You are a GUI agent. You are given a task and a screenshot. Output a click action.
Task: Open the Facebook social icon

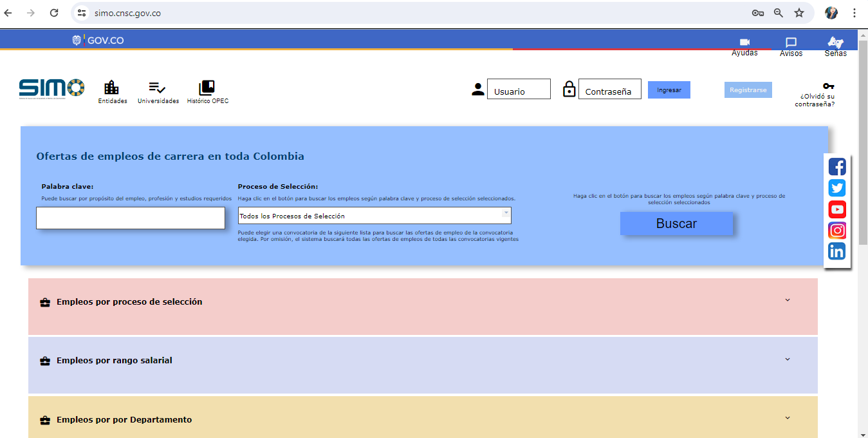pyautogui.click(x=836, y=167)
